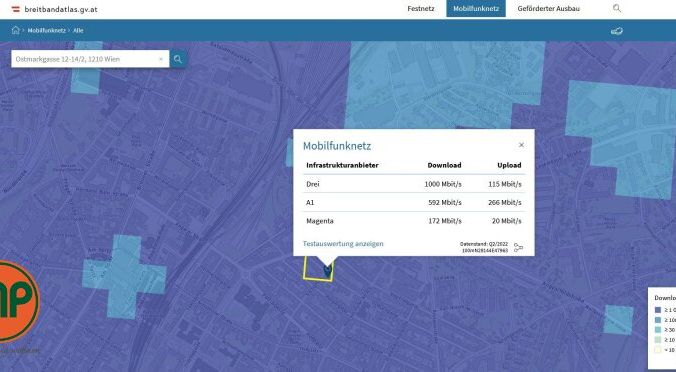The image size is (676, 372).
Task: Click the darkest blue legend swatch
Action: click(x=657, y=310)
